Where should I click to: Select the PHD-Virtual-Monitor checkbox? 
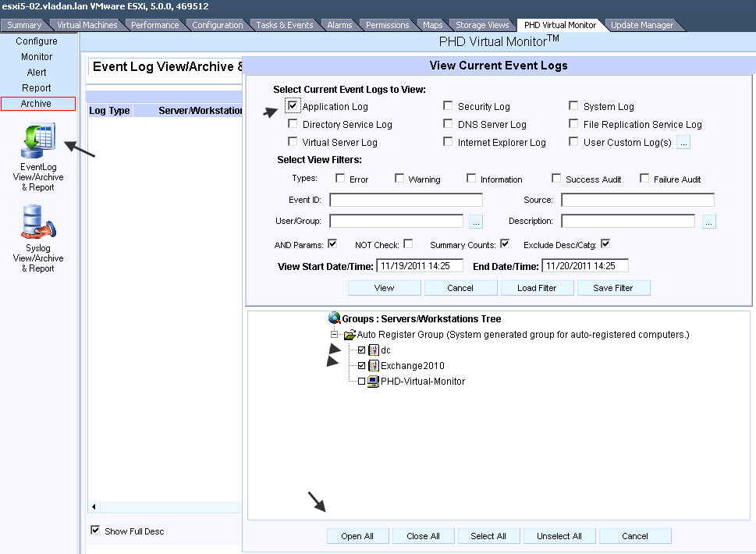361,382
